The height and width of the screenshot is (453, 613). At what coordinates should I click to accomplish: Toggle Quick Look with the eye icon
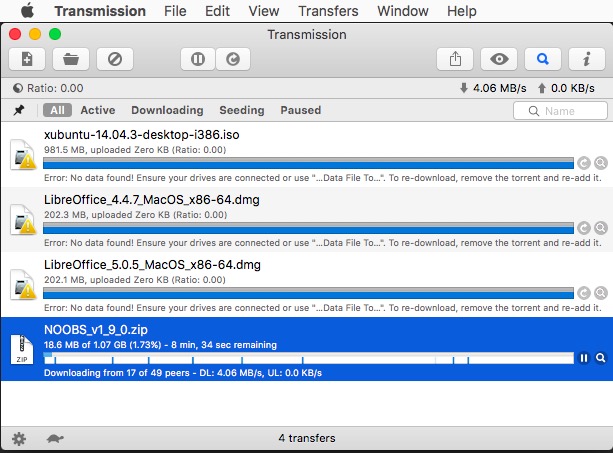pyautogui.click(x=499, y=59)
